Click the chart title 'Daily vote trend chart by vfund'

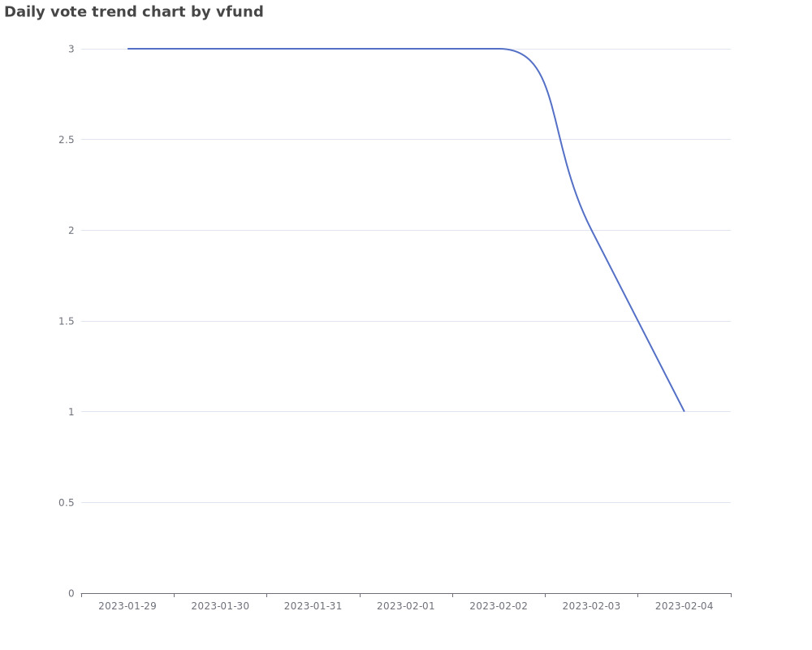click(134, 12)
